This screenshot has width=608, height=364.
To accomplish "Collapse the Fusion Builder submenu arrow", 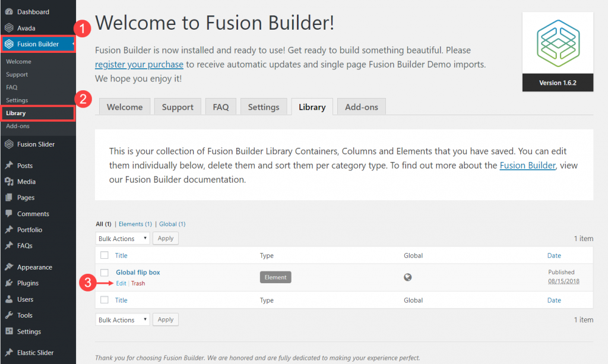I will [x=72, y=44].
